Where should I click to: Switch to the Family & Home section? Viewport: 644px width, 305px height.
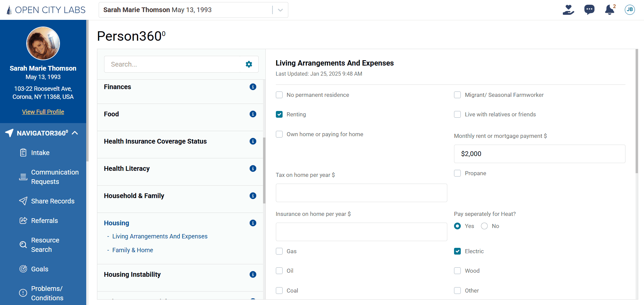133,250
